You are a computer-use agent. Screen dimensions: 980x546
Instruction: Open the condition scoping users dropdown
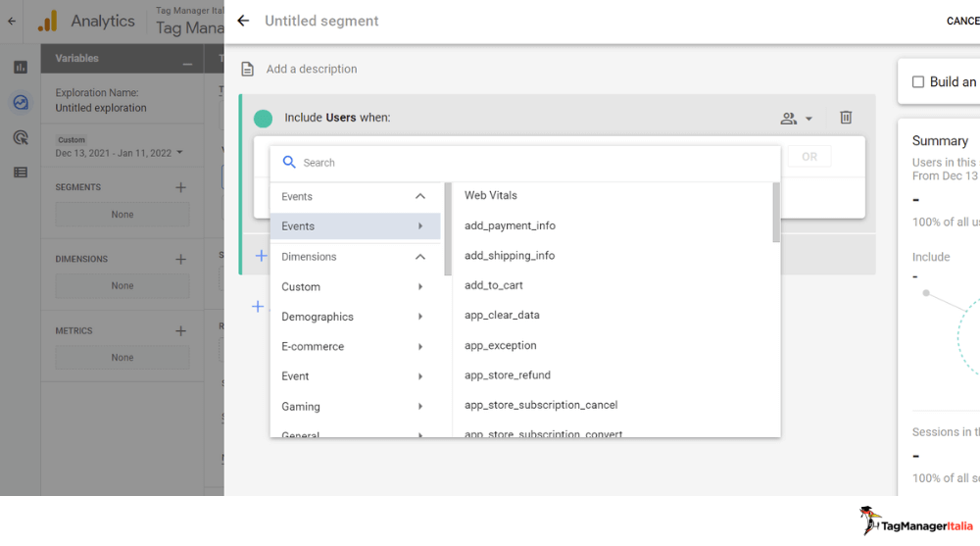796,119
